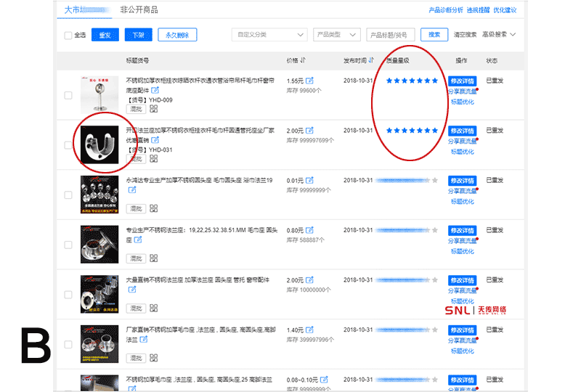581x392 pixels.
Task: Edit title of product YHD-009
Action: 155,90
